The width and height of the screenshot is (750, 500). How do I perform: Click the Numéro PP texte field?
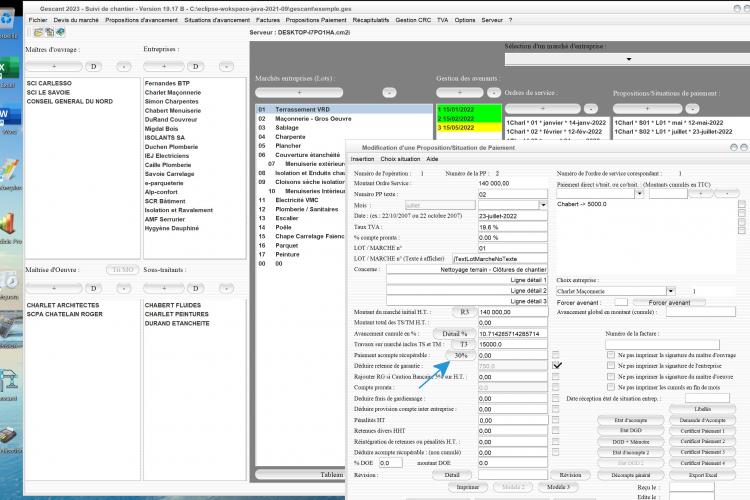click(x=513, y=194)
